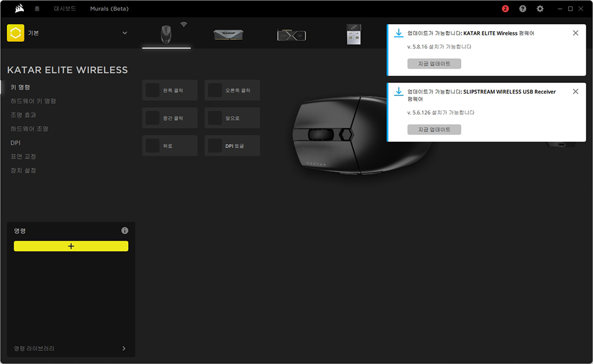Minimize the iCUE window
Image resolution: width=593 pixels, height=364 pixels.
[560, 9]
